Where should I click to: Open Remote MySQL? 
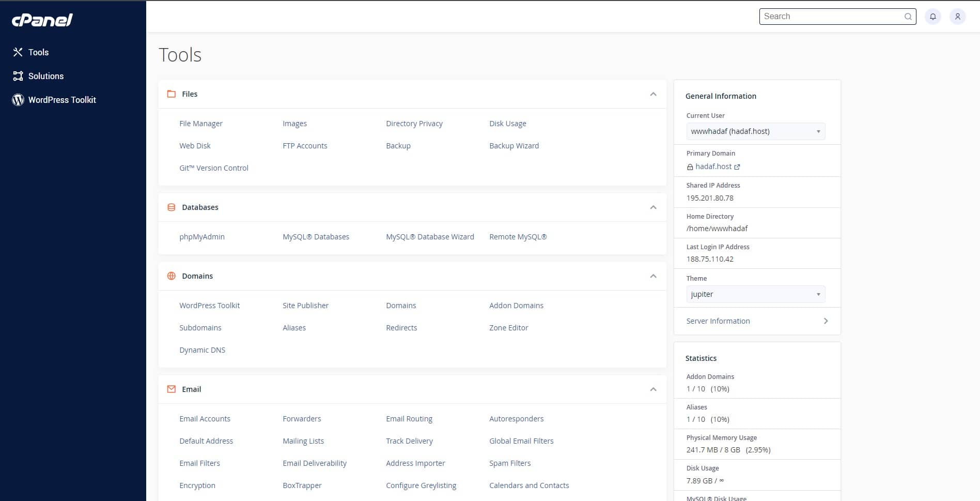(518, 237)
